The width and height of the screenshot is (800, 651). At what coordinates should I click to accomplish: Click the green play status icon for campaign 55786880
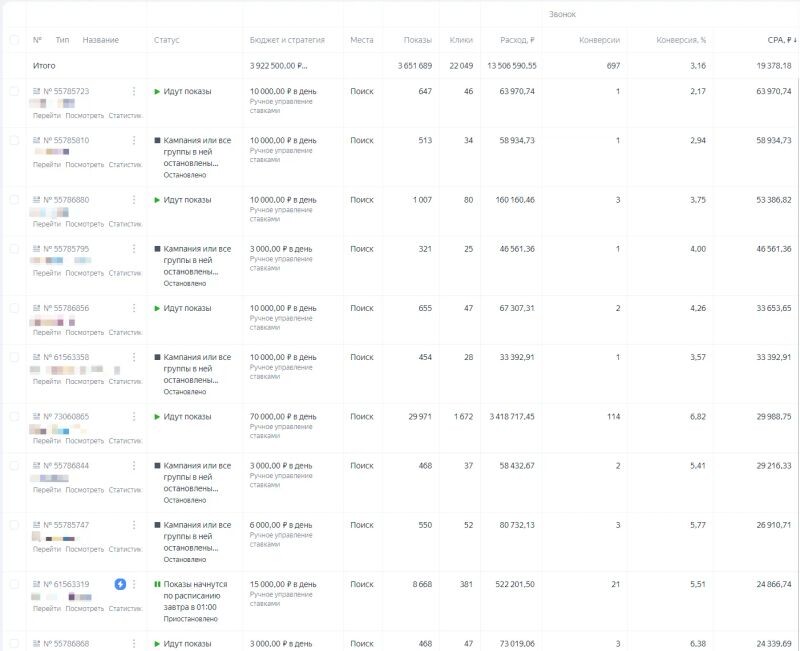pyautogui.click(x=157, y=200)
